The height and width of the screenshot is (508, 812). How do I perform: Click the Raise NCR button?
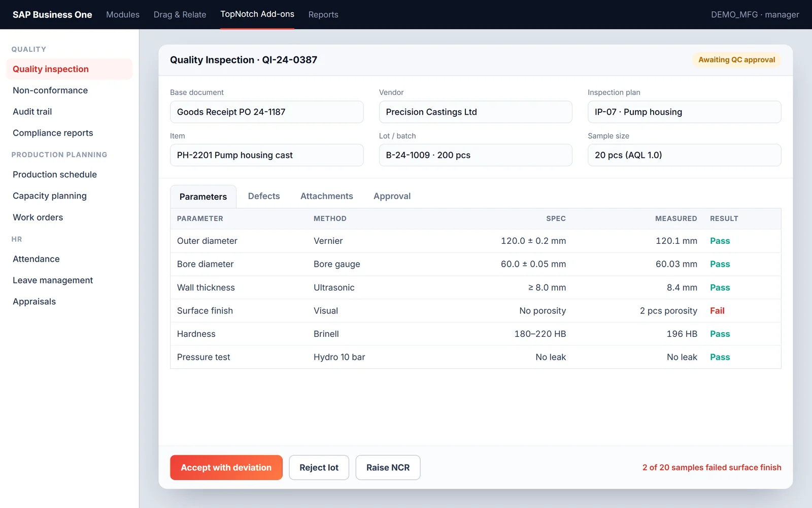click(x=388, y=467)
